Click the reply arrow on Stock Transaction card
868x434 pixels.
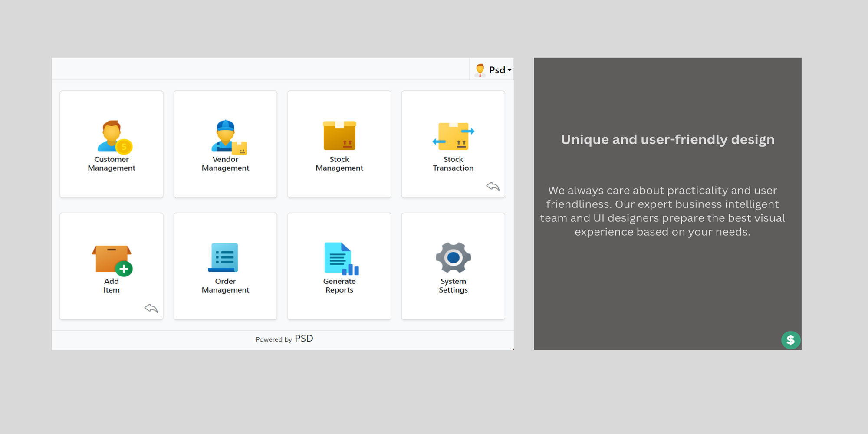493,187
